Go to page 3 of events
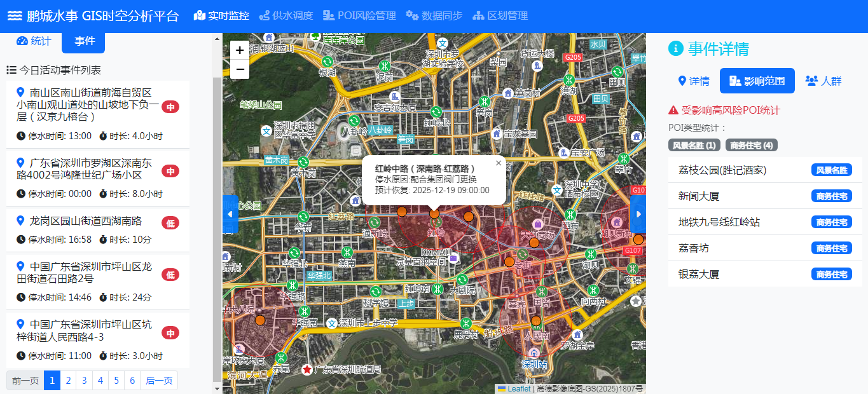 click(84, 381)
